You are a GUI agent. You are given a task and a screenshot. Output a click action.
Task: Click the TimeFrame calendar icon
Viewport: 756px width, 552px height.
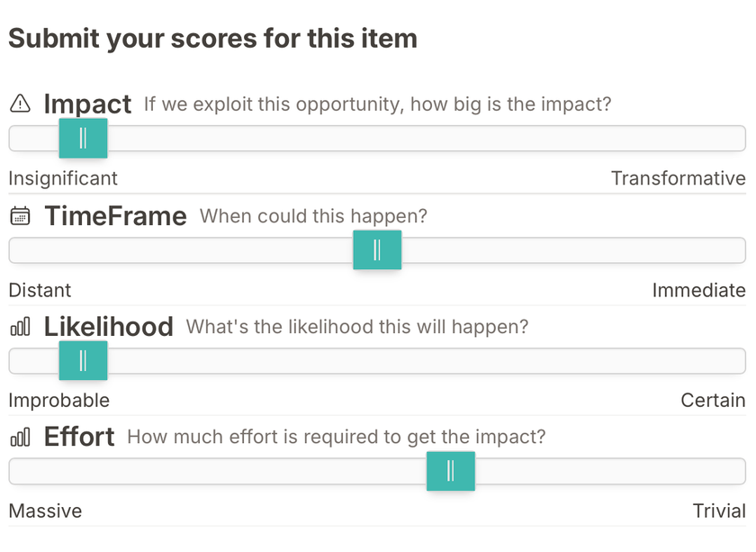(20, 216)
